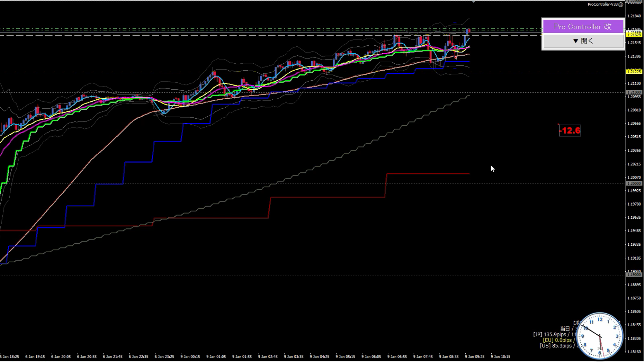Viewport: 644px width, 362px height.
Task: Click the 1.20365 price scale value
Action: (x=634, y=150)
